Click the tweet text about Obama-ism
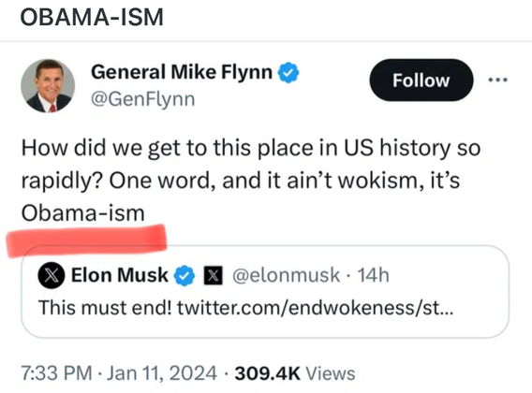532x393 pixels. (251, 181)
